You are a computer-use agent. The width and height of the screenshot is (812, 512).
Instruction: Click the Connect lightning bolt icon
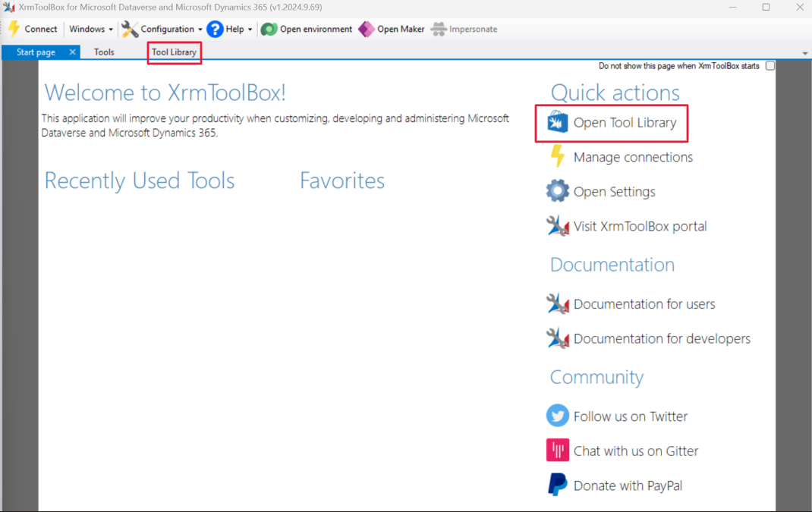14,29
